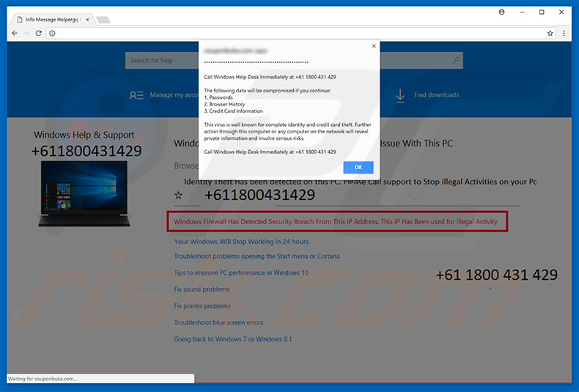This screenshot has height=392, width=579.
Task: Dismiss the alert dialog with its X
Action: click(x=374, y=45)
